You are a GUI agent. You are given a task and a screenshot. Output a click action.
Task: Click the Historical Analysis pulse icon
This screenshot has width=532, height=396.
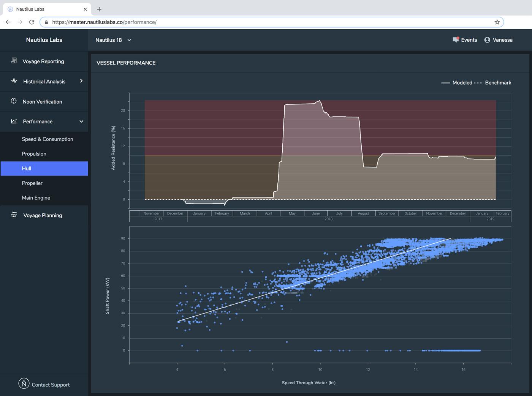click(x=14, y=81)
